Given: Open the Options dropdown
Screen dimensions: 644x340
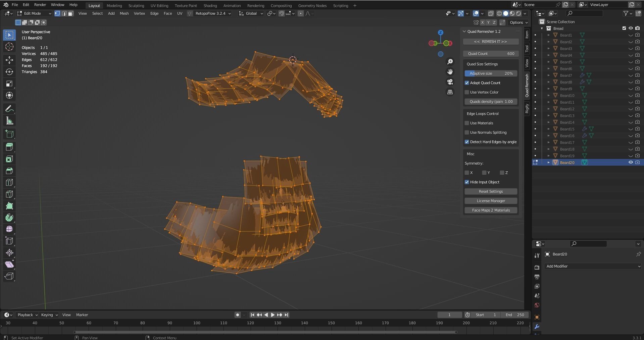Looking at the screenshot, I should (518, 22).
